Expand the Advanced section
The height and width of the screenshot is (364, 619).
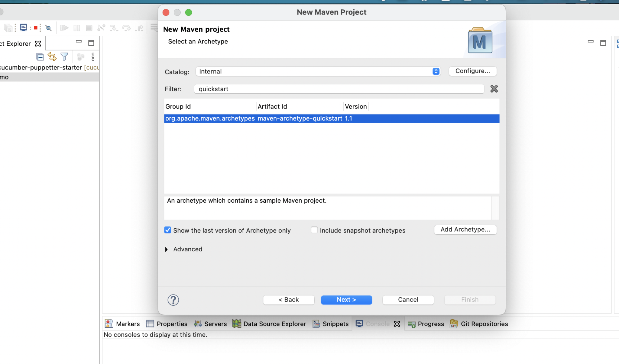[183, 249]
